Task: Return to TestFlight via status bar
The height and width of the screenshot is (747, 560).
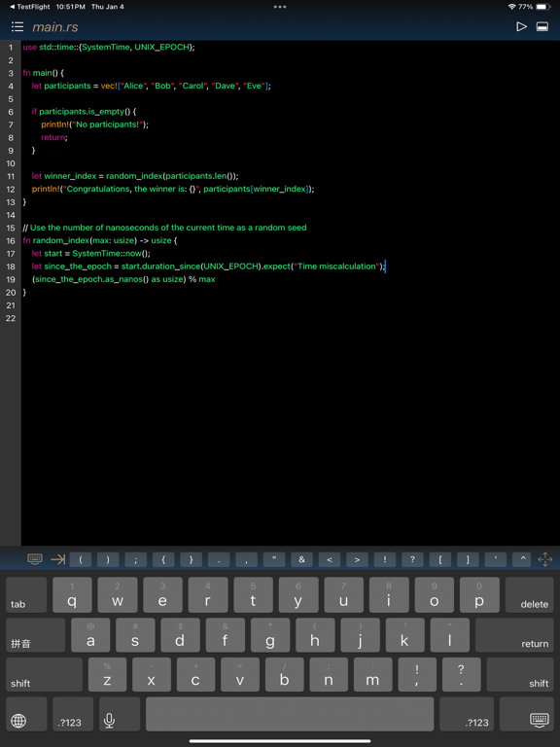Action: pyautogui.click(x=29, y=7)
